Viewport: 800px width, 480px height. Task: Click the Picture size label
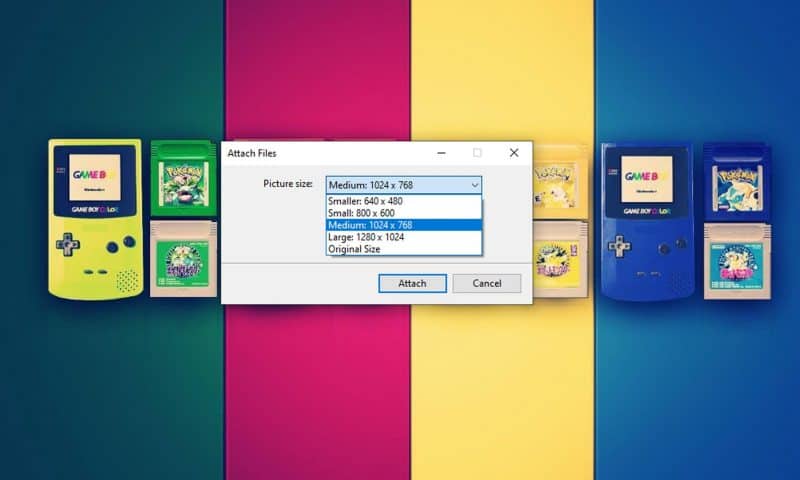tap(288, 184)
